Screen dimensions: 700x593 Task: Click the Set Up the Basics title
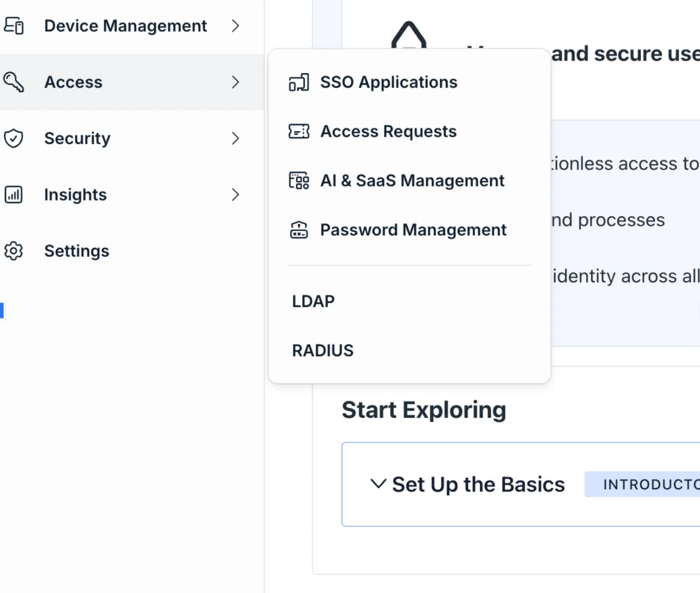click(478, 484)
